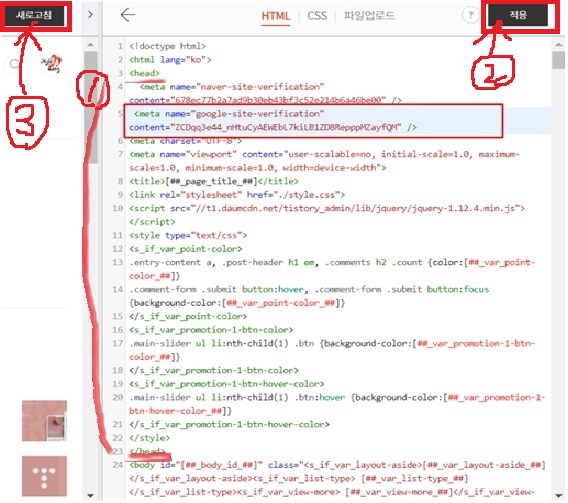This screenshot has height=503, width=568.
Task: Click preview scrollbar down arrow
Action: point(91,495)
